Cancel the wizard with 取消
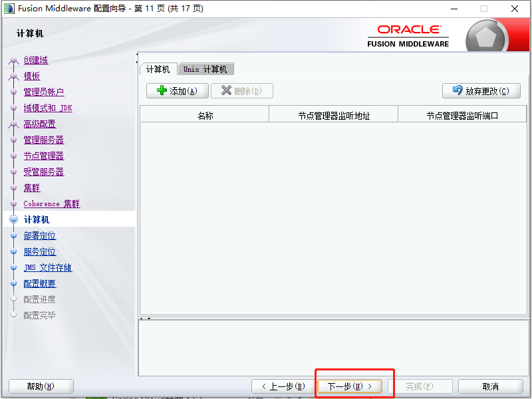This screenshot has width=532, height=399. pyautogui.click(x=491, y=386)
